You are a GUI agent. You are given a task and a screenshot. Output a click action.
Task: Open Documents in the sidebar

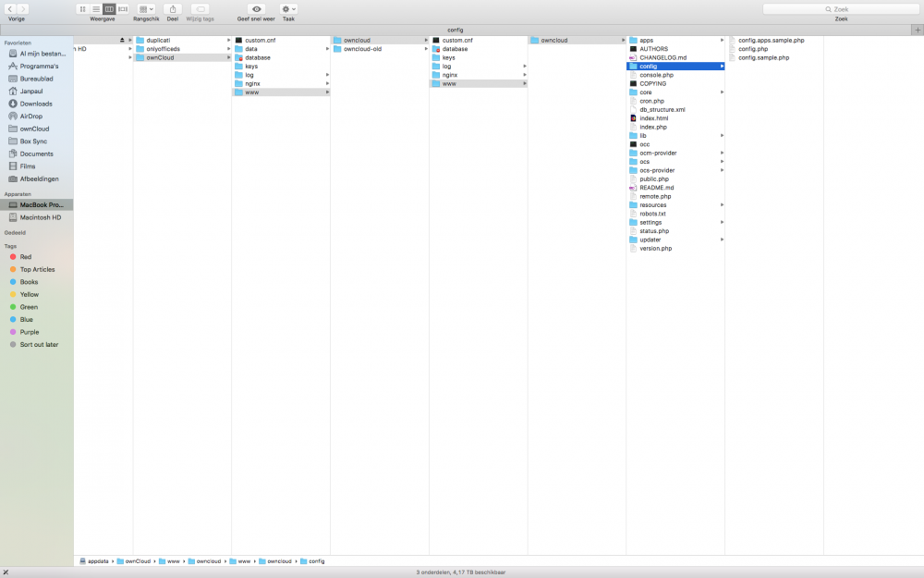click(37, 154)
